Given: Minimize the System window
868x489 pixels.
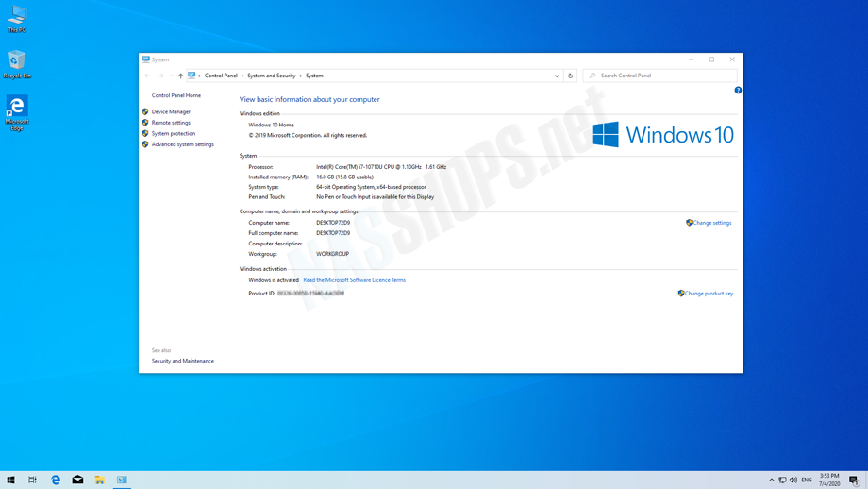Looking at the screenshot, I should pyautogui.click(x=691, y=59).
